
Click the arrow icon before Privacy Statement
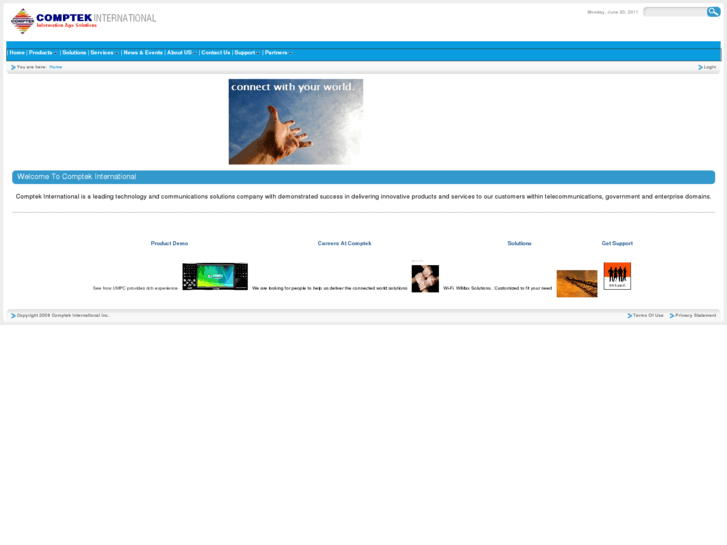[x=672, y=316]
